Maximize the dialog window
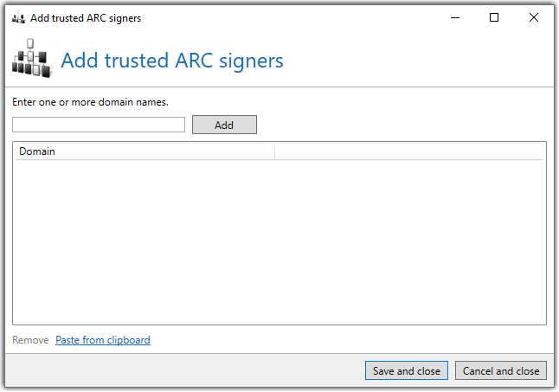 pos(494,17)
